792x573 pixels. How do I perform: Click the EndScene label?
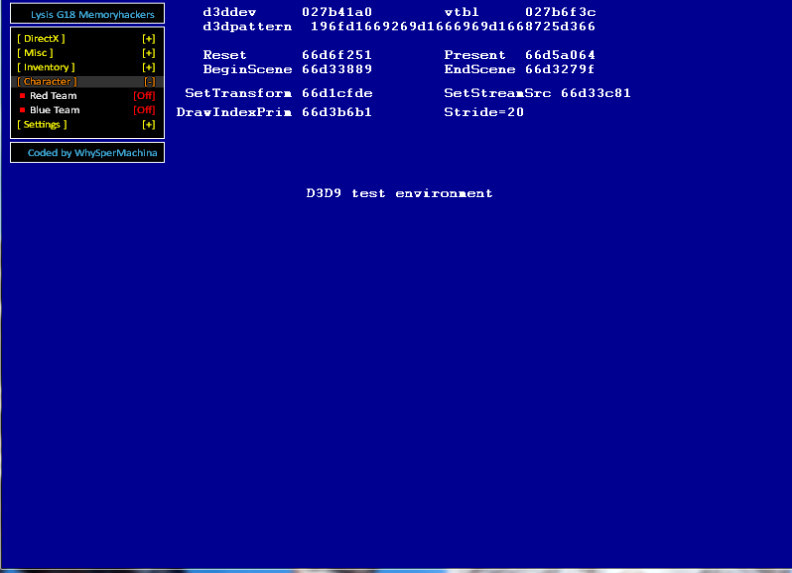pos(480,69)
